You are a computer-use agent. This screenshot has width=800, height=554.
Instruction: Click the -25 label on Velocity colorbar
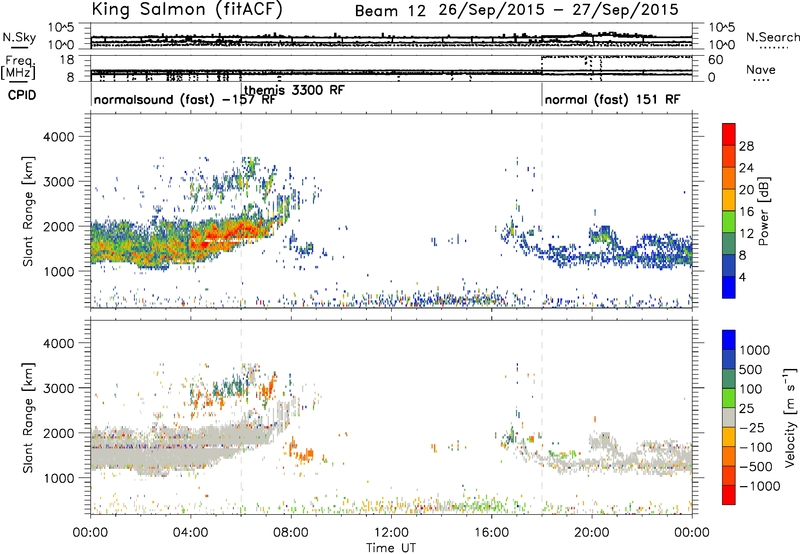pos(751,427)
